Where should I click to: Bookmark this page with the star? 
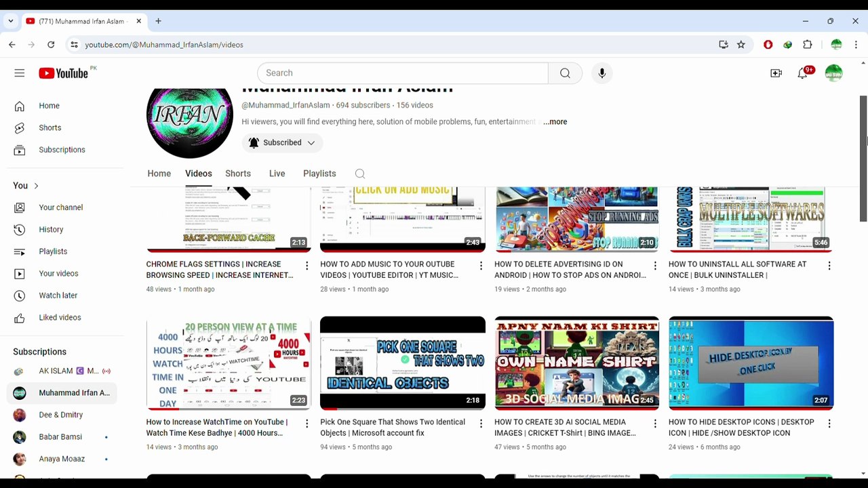pyautogui.click(x=741, y=45)
